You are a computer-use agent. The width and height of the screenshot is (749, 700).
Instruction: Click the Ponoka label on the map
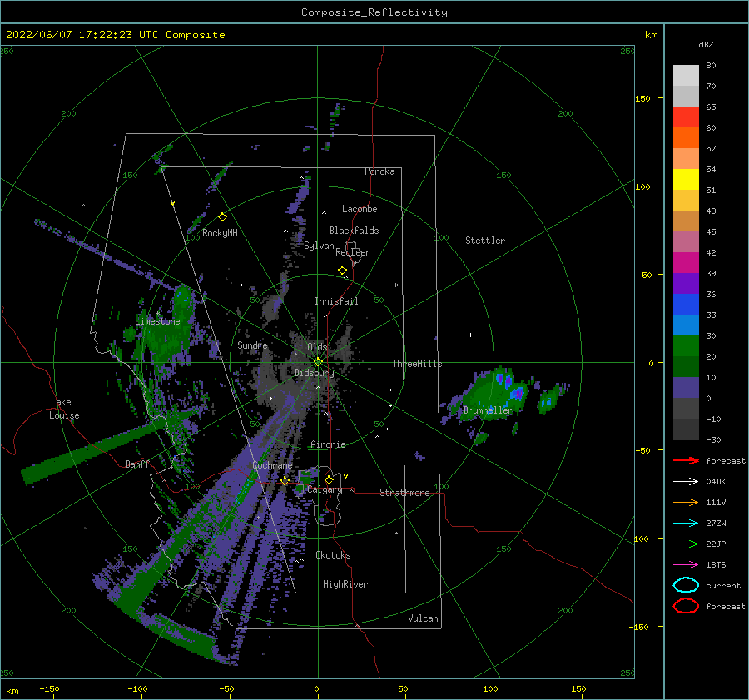tap(379, 171)
